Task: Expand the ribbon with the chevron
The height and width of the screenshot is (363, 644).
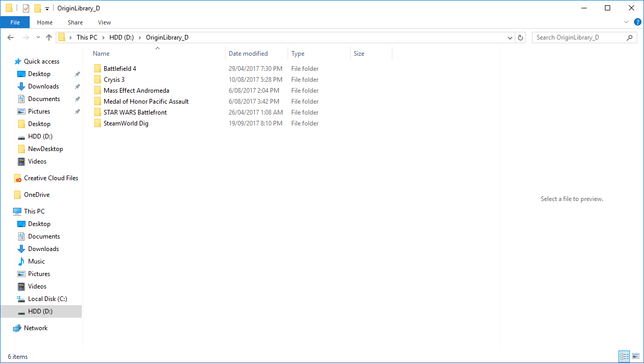Action: pyautogui.click(x=626, y=22)
